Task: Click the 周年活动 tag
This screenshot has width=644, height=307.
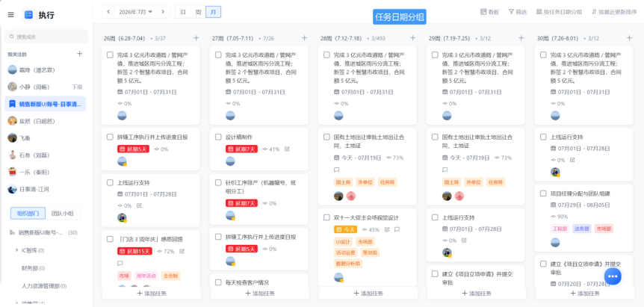Action: (x=146, y=276)
